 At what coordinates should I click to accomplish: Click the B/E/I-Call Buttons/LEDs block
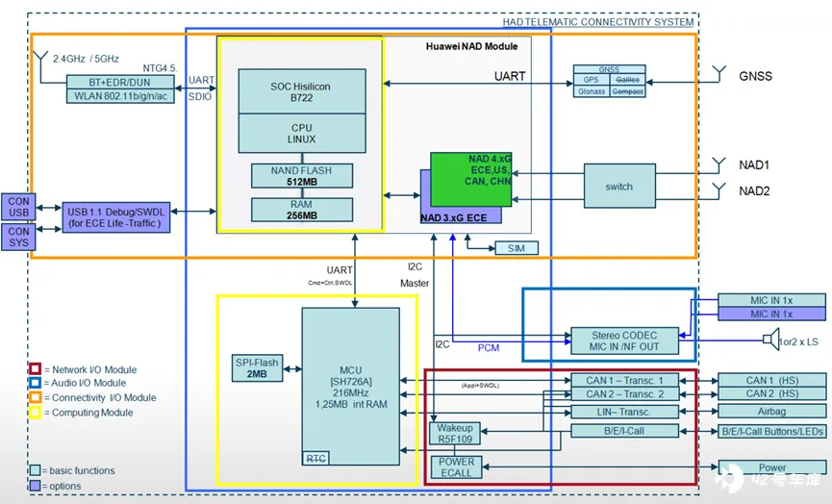click(x=772, y=431)
